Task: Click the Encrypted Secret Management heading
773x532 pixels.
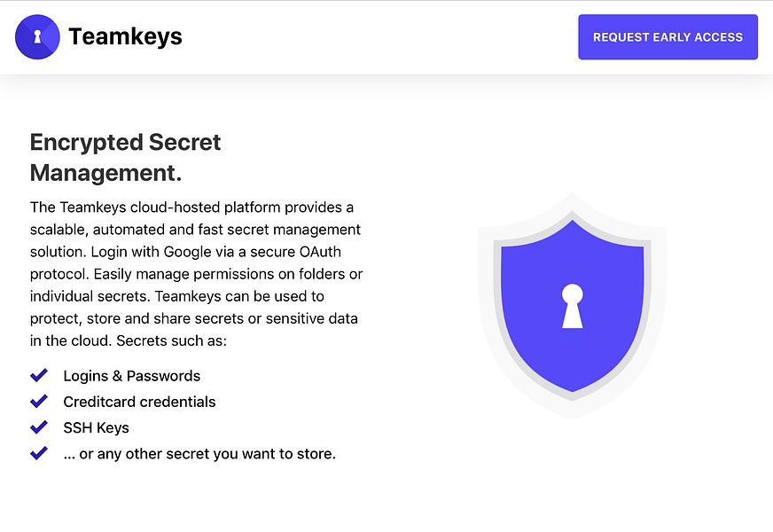Action: pyautogui.click(x=125, y=157)
